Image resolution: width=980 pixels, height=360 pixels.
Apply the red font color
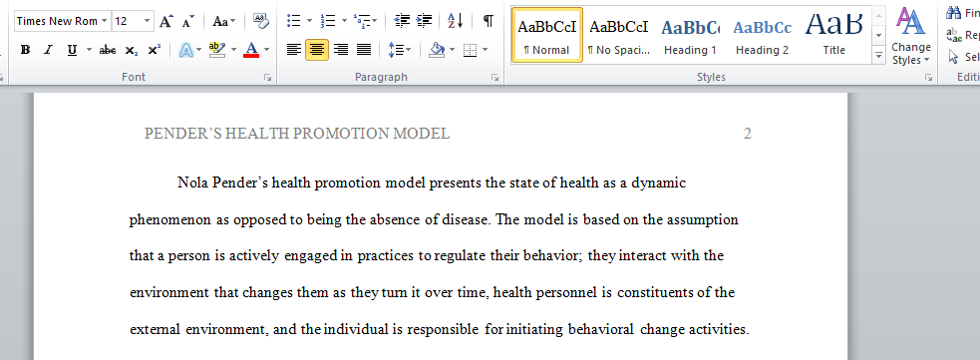(251, 50)
